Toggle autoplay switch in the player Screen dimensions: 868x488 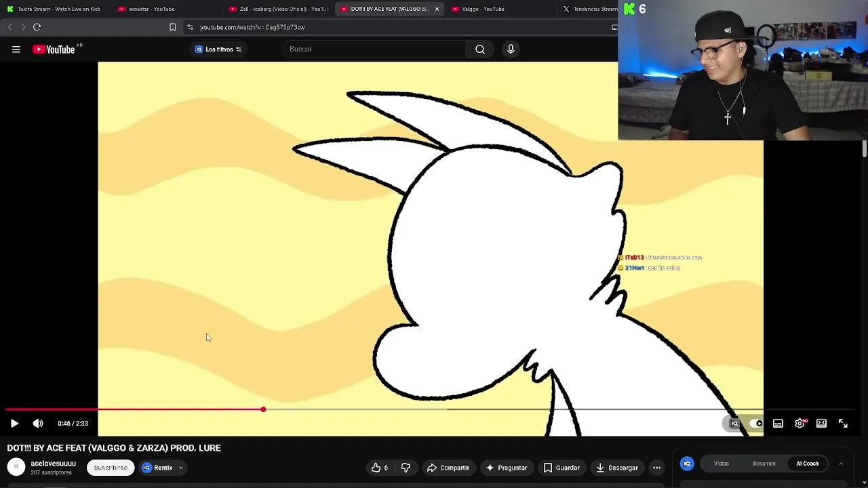click(756, 424)
